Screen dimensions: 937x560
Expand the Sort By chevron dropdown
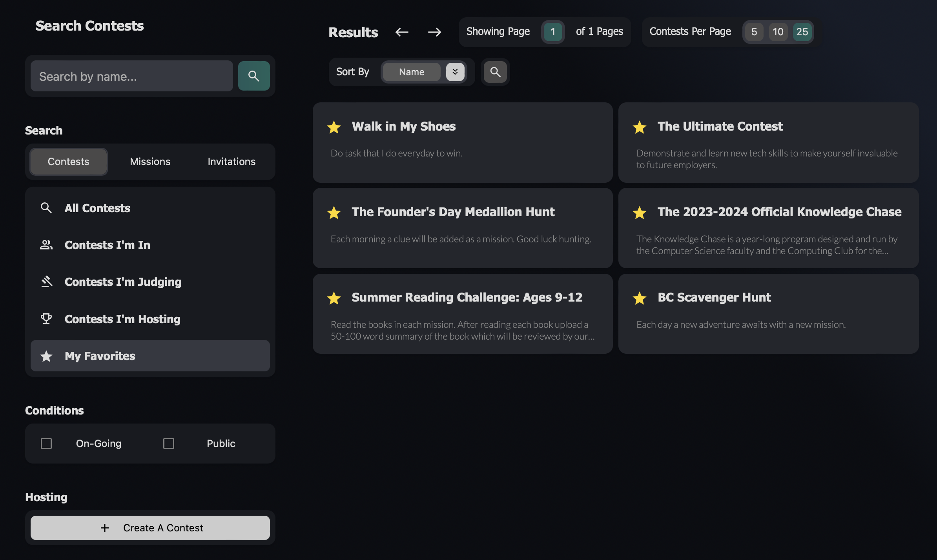pyautogui.click(x=455, y=72)
